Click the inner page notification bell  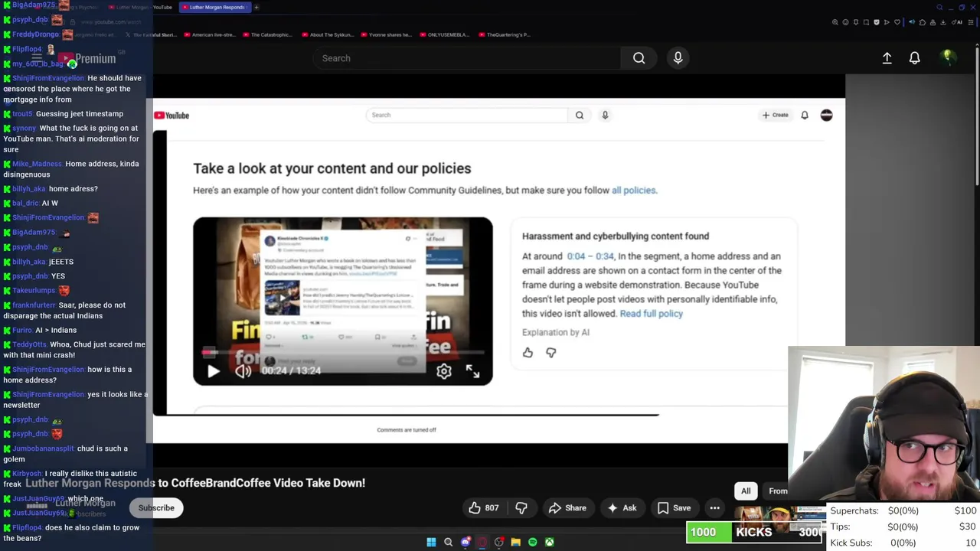805,115
